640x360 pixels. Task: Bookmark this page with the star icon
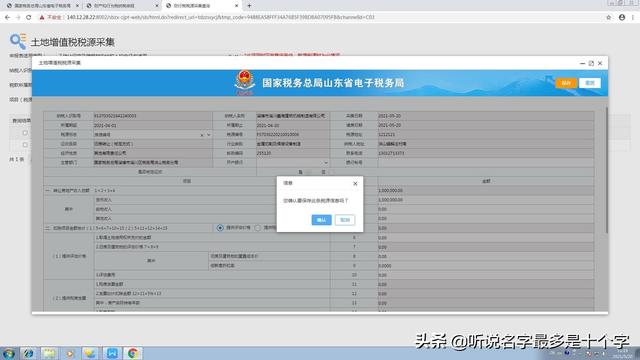(609, 17)
